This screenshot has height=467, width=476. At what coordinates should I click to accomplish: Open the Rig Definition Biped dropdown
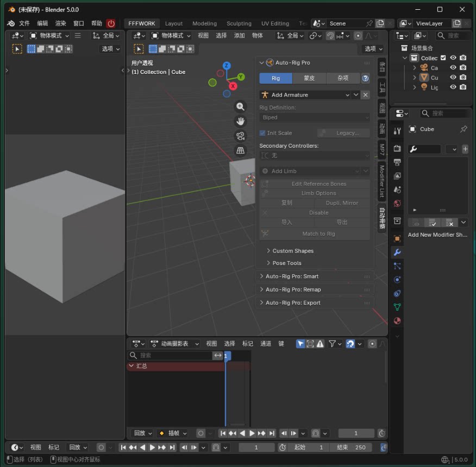click(x=314, y=117)
